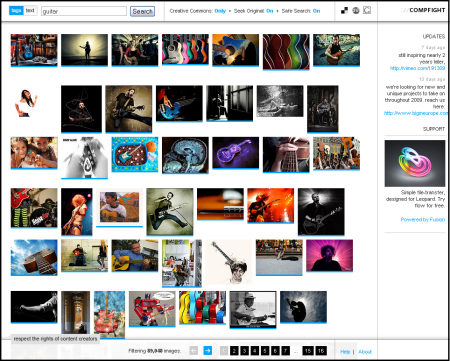
Task: Click the Search button
Action: [x=142, y=11]
